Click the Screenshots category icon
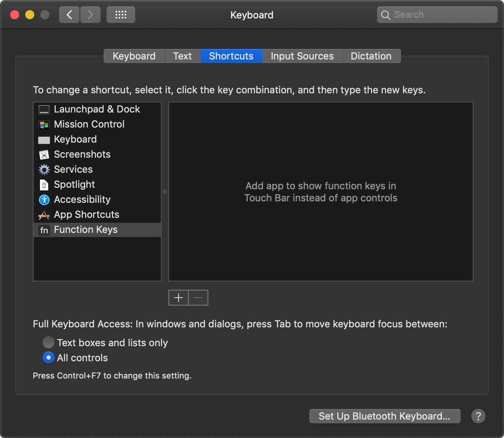This screenshot has height=438, width=504. coord(44,155)
